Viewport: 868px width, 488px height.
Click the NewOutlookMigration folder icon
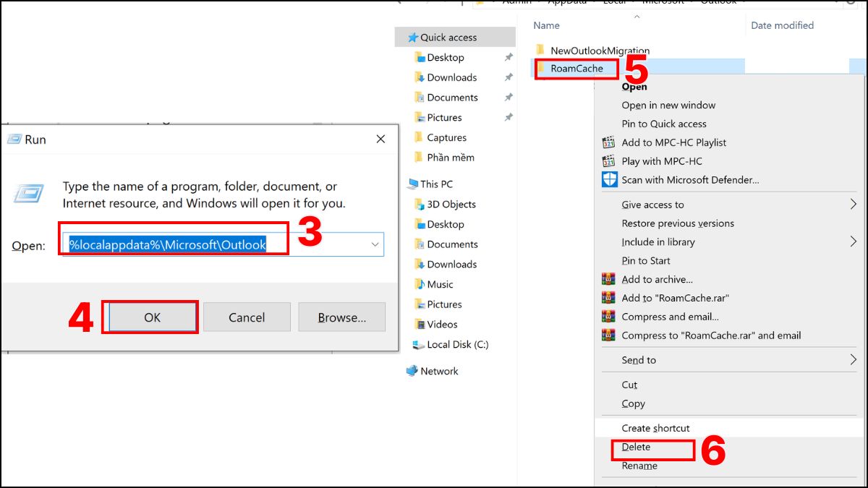540,50
